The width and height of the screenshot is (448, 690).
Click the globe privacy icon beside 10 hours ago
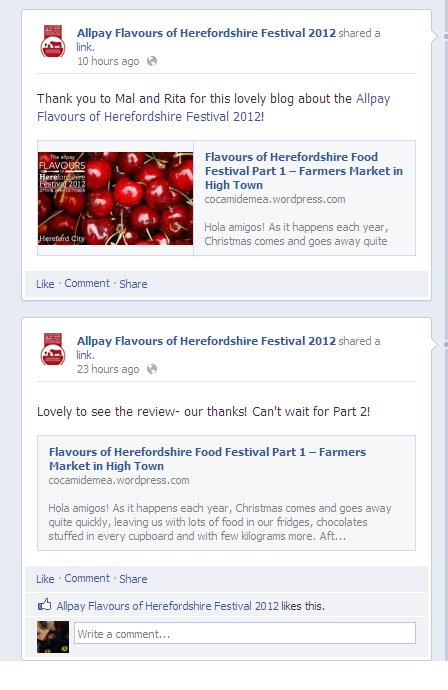tap(152, 61)
